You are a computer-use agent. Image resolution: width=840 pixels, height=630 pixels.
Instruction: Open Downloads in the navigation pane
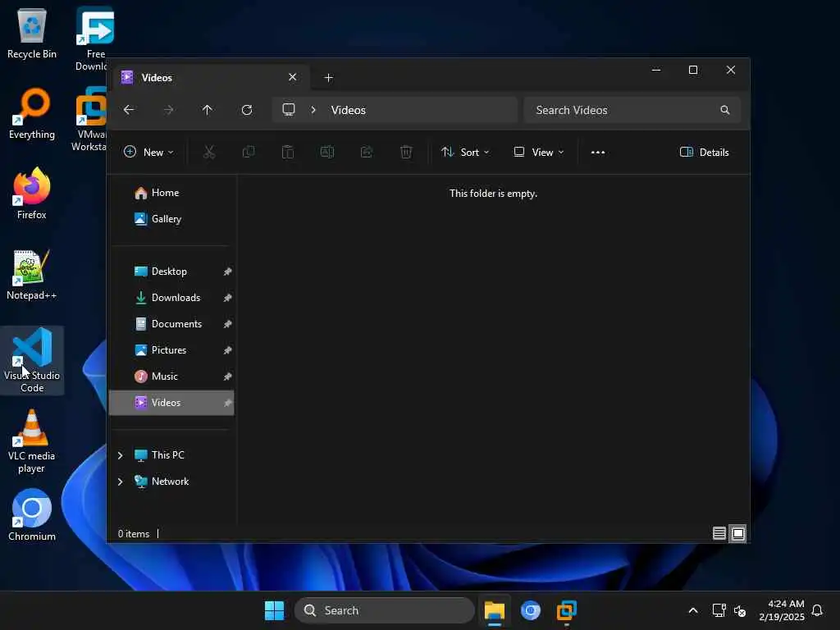[171, 298]
